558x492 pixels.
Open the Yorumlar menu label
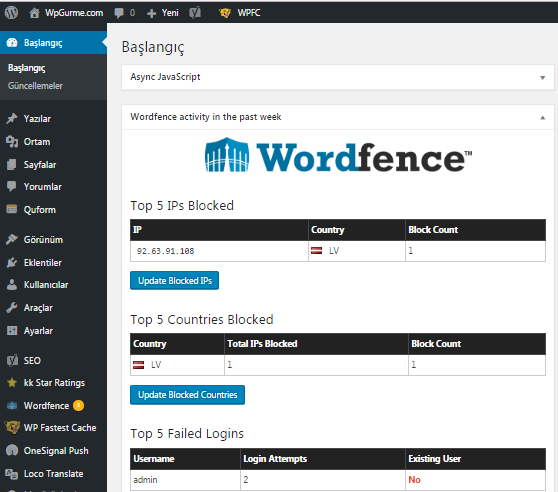[42, 187]
